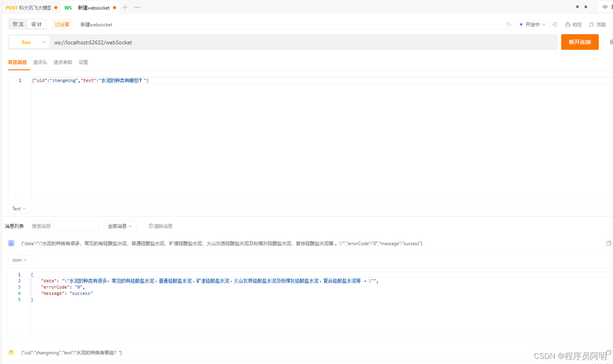Lock the websocket with 锁定
Viewport: 613px width, 364px height.
pyautogui.click(x=573, y=25)
